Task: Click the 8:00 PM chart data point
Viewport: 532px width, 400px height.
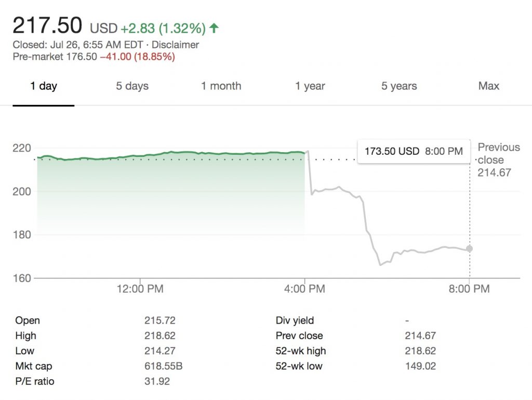Action: [x=470, y=249]
